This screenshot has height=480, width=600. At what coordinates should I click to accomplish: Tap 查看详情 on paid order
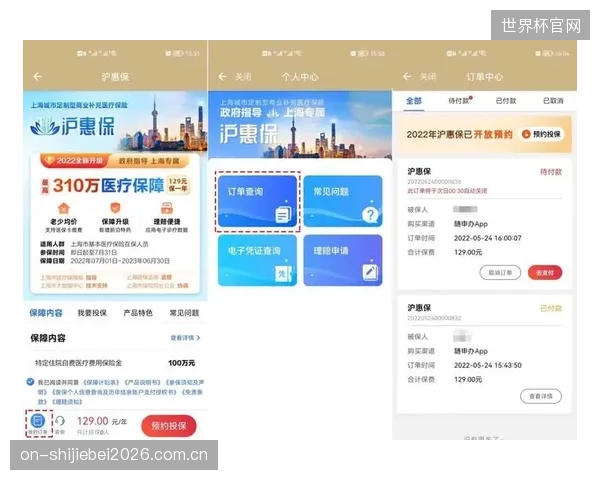click(x=541, y=396)
